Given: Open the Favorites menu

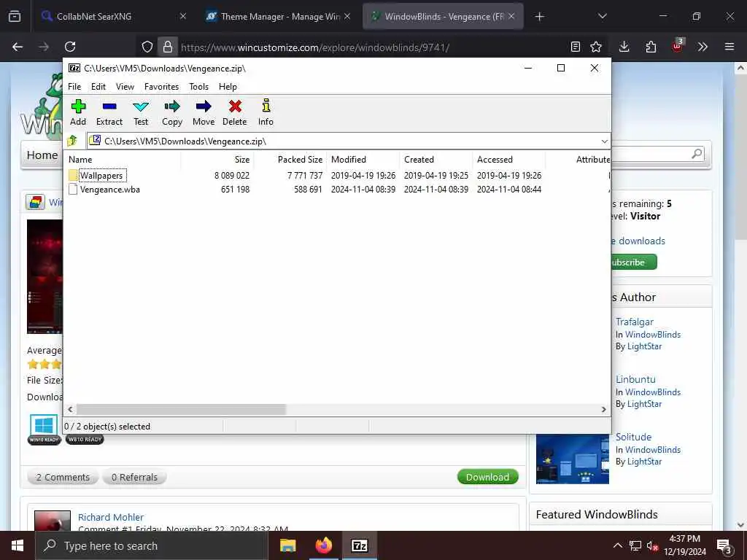Looking at the screenshot, I should tap(161, 87).
